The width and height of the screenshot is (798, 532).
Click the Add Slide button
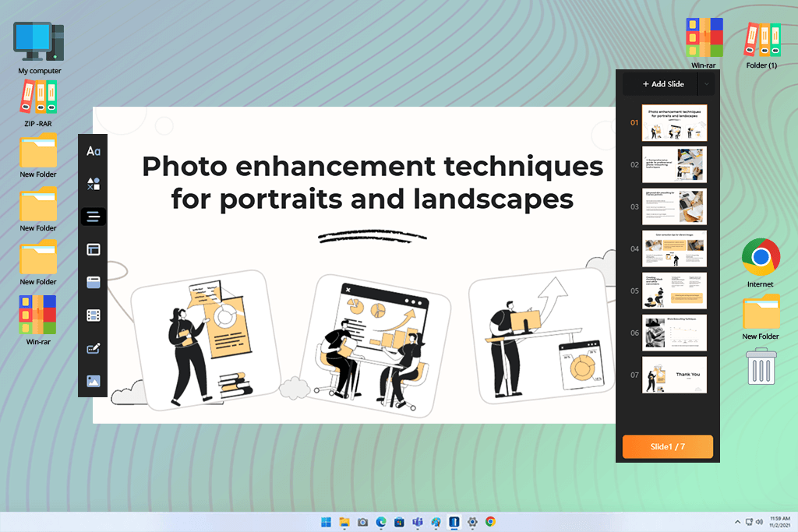tap(661, 84)
